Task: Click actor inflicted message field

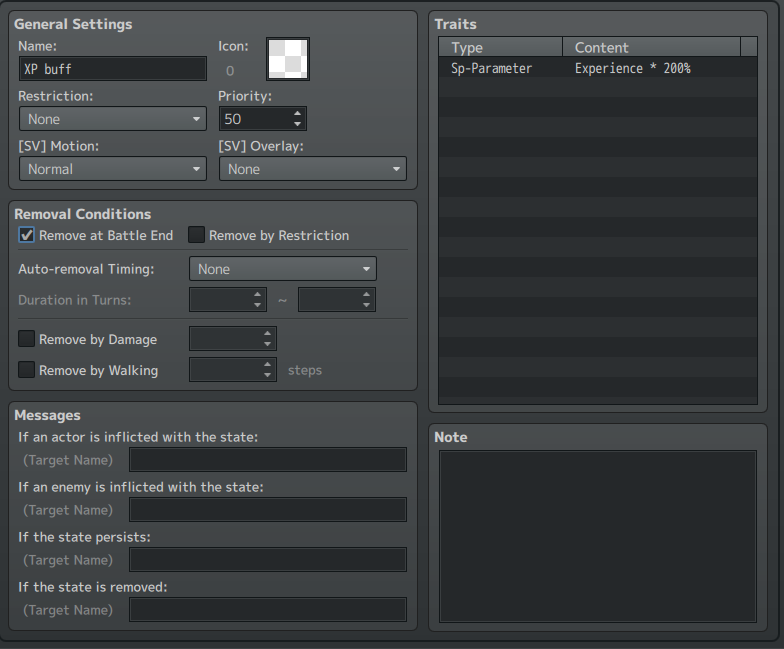Action: 268,460
